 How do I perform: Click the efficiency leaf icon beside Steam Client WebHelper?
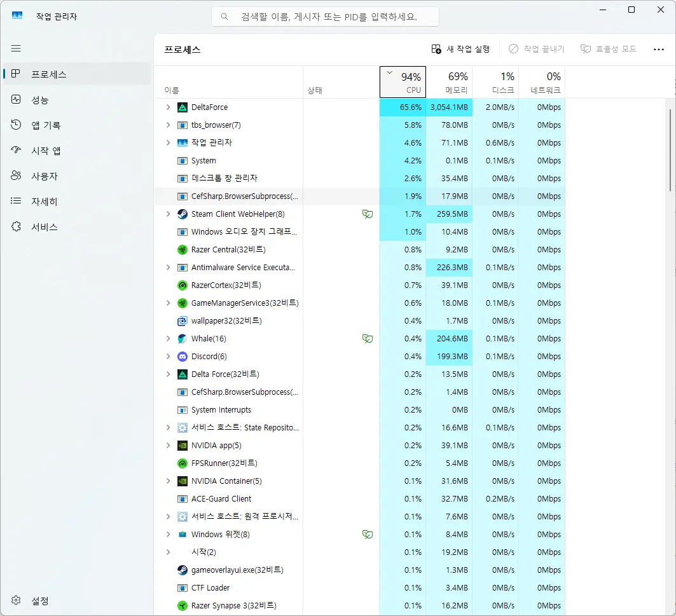368,214
